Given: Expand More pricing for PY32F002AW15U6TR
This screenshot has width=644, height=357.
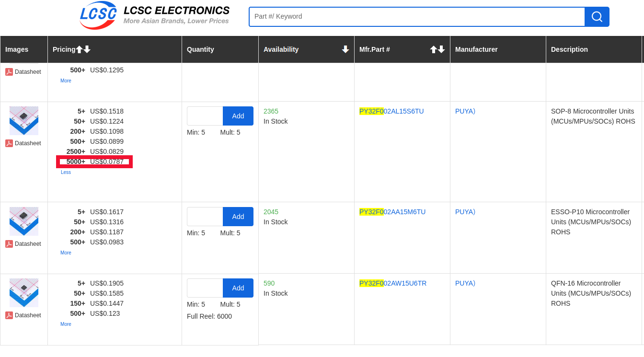Looking at the screenshot, I should (66, 324).
